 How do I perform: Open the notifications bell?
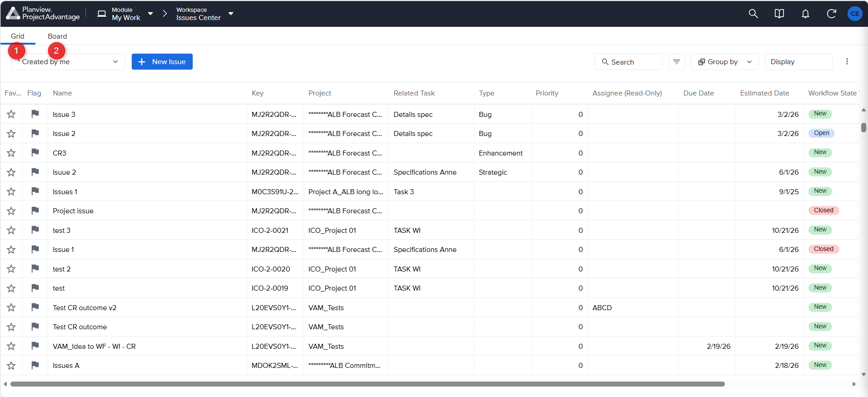[805, 14]
